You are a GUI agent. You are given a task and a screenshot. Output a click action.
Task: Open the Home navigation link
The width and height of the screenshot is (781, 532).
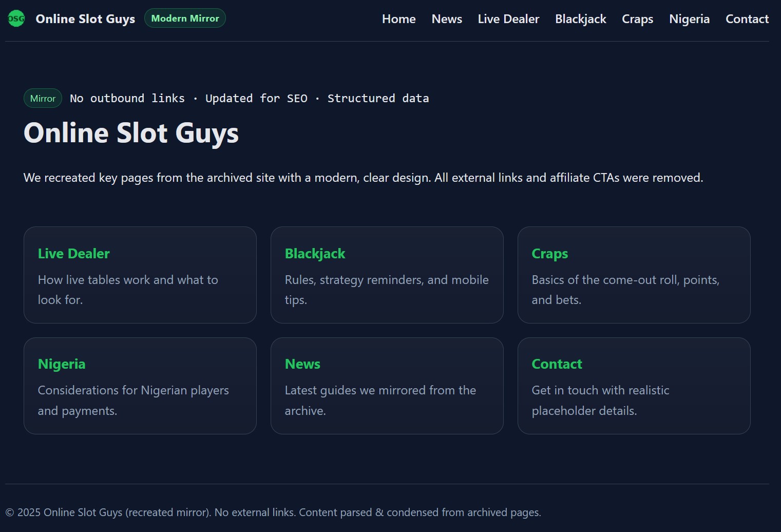pyautogui.click(x=398, y=19)
